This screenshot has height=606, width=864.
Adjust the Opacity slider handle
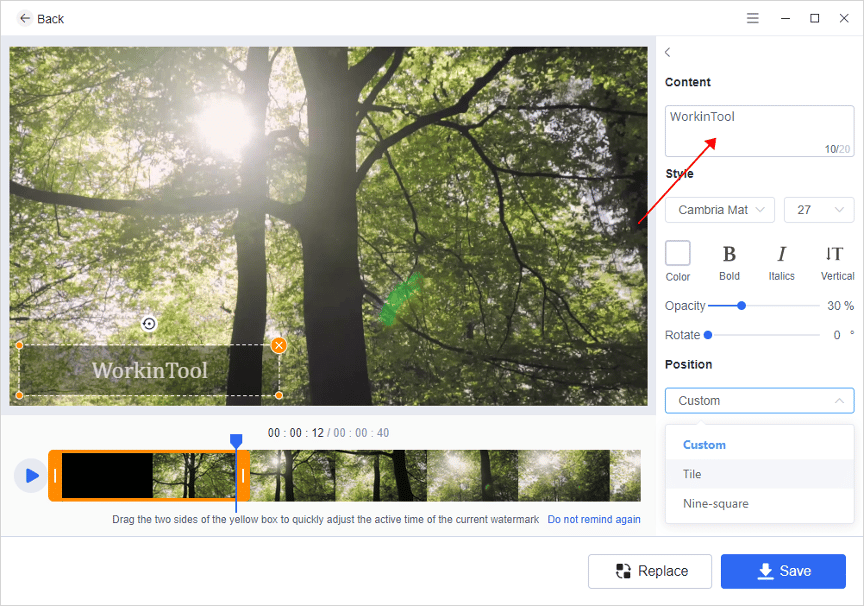tap(742, 305)
